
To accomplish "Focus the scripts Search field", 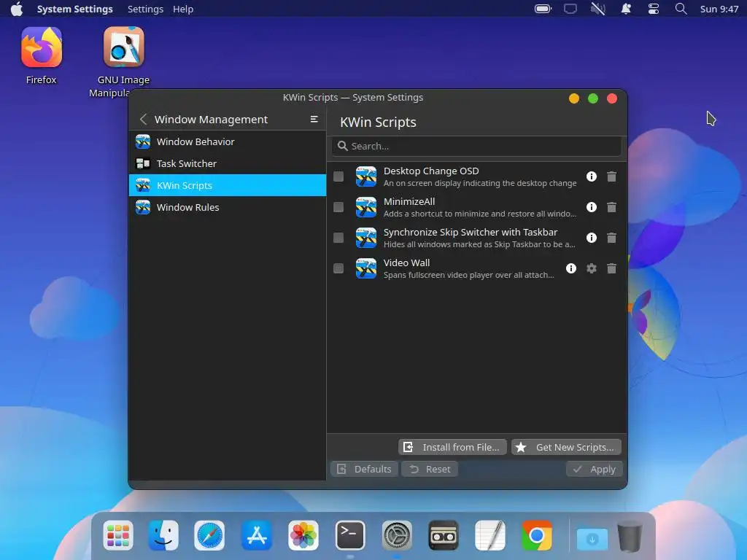I will coord(476,146).
